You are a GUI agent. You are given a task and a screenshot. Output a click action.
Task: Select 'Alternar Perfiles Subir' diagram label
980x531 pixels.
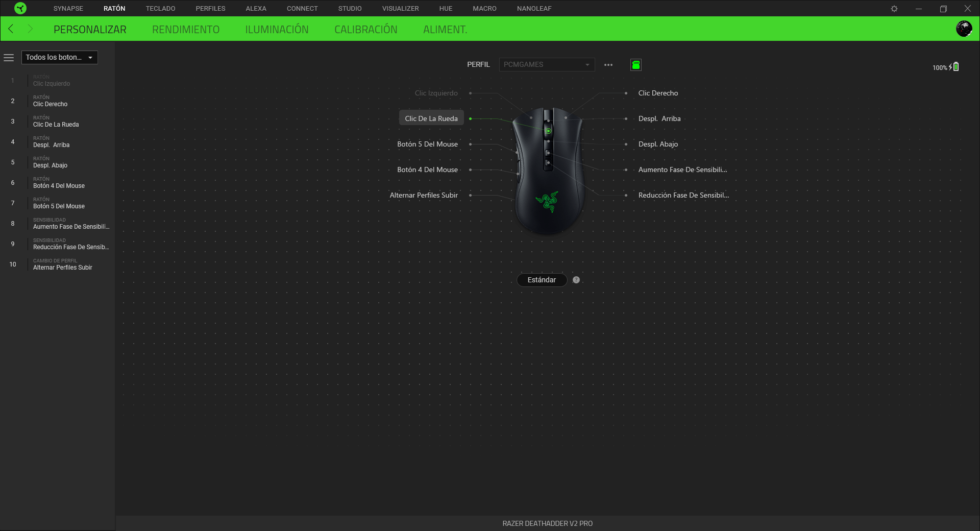424,195
